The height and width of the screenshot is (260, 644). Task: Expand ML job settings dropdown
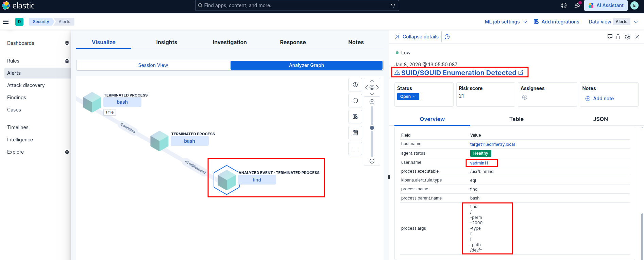[506, 22]
